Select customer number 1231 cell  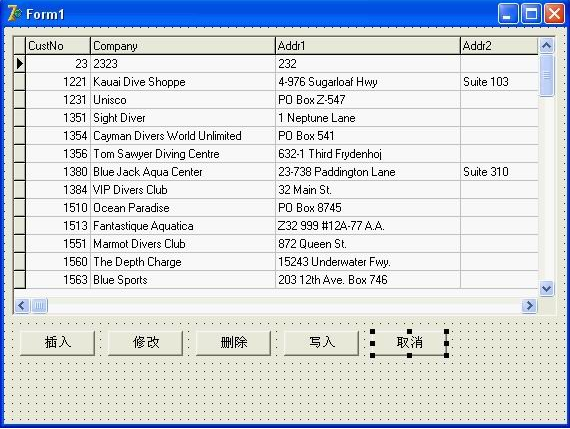[x=58, y=100]
